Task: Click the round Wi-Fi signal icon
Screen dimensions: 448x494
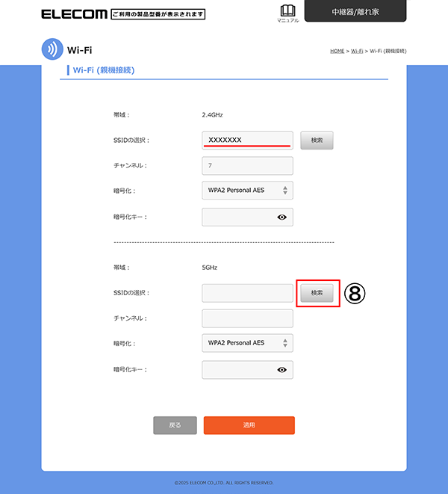Action: coord(52,50)
